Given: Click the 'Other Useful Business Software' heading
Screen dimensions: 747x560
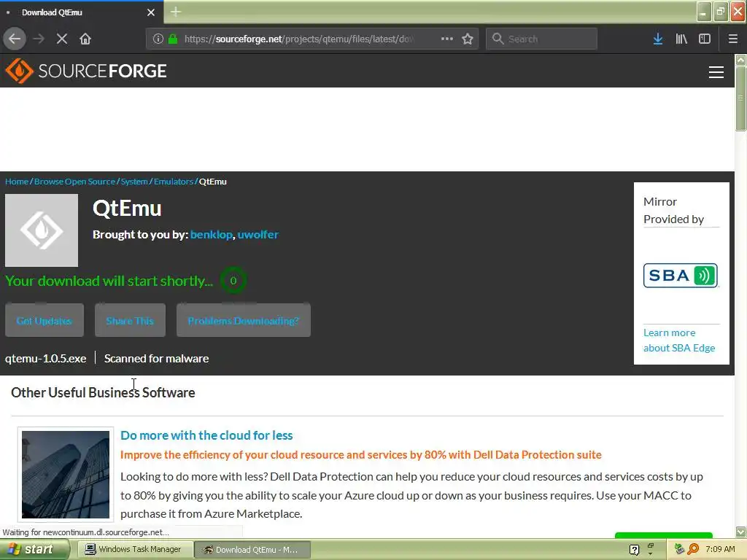Looking at the screenshot, I should point(103,392).
